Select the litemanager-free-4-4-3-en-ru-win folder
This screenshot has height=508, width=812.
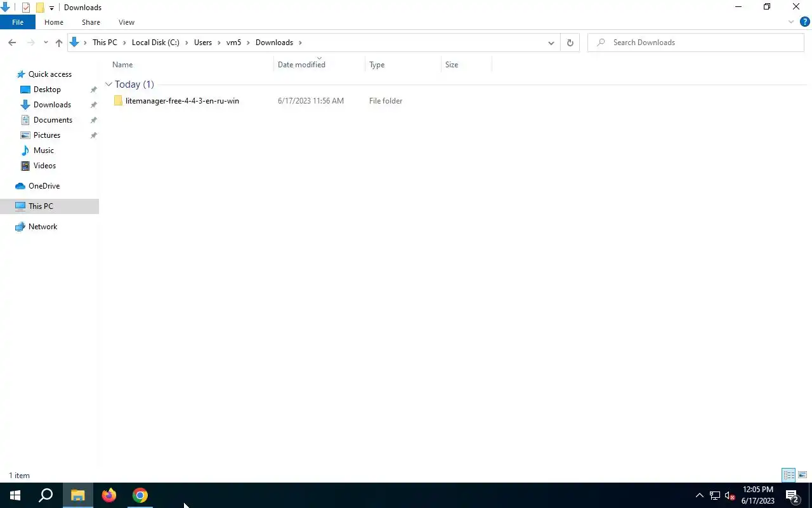coord(182,101)
